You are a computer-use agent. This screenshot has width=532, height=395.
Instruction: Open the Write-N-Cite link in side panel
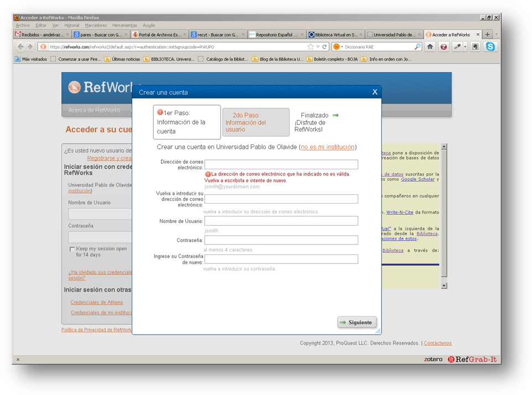[400, 212]
